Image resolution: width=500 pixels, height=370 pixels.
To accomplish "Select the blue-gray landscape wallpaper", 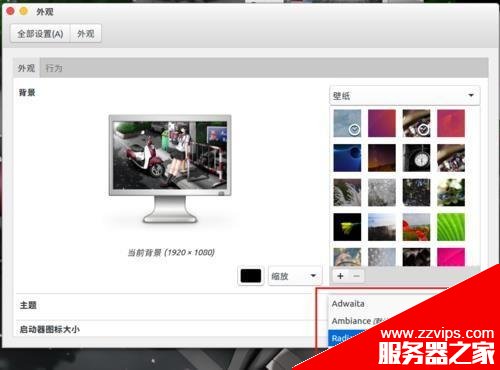I will pos(382,227).
